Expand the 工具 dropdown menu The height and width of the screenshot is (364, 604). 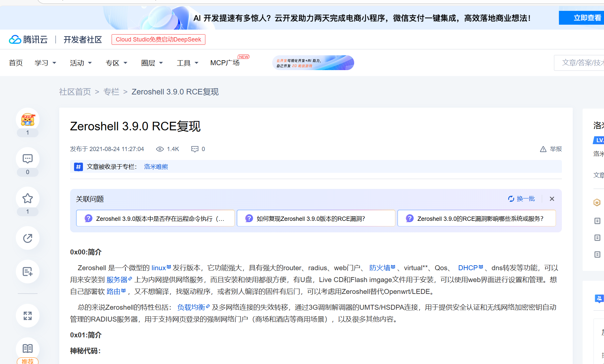(x=187, y=63)
